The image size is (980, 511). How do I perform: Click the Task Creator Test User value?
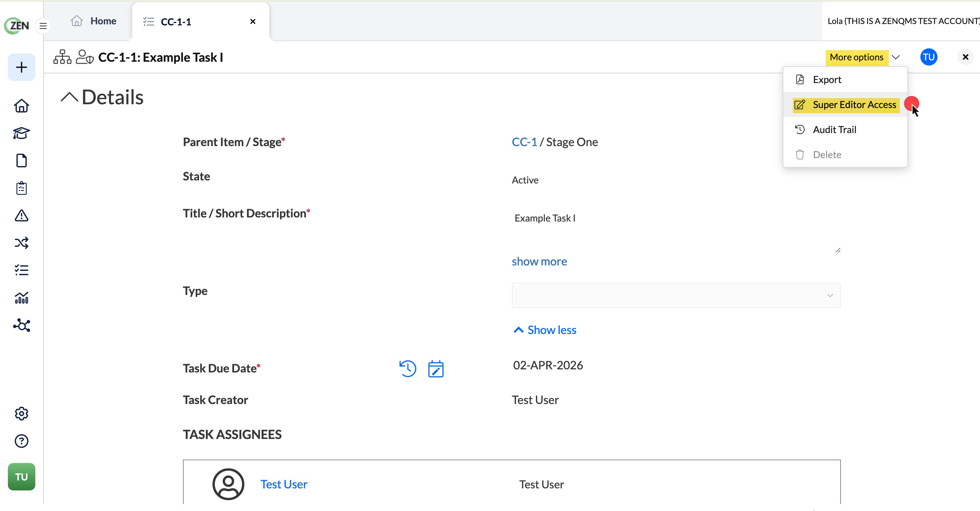tap(535, 400)
